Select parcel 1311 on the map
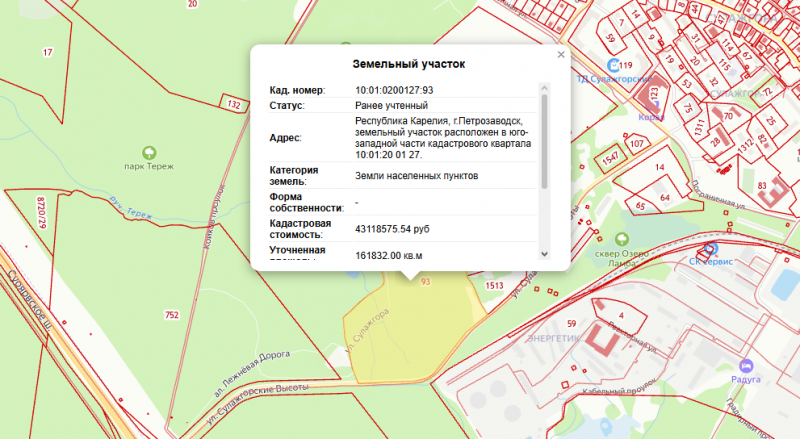The height and width of the screenshot is (439, 800). 699,127
